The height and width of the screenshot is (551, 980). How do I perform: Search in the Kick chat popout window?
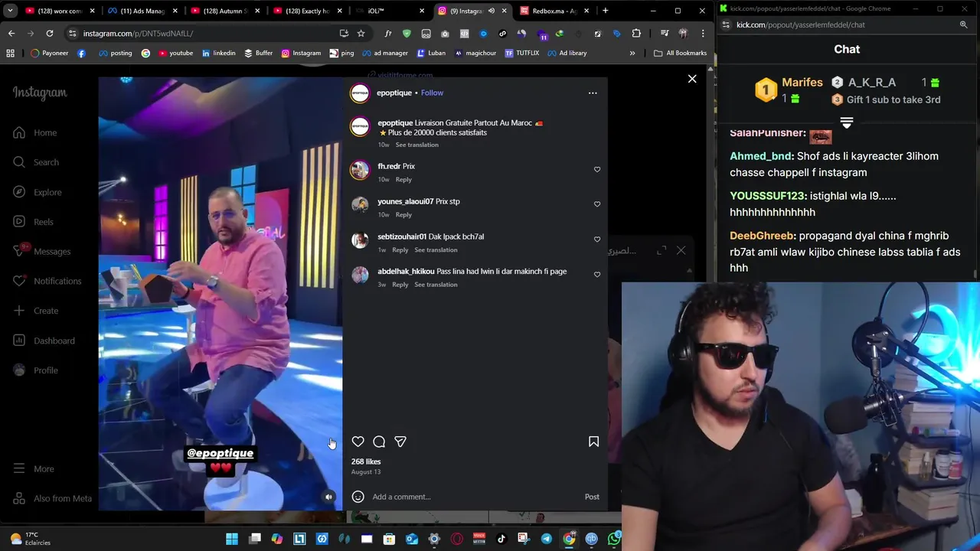(964, 24)
